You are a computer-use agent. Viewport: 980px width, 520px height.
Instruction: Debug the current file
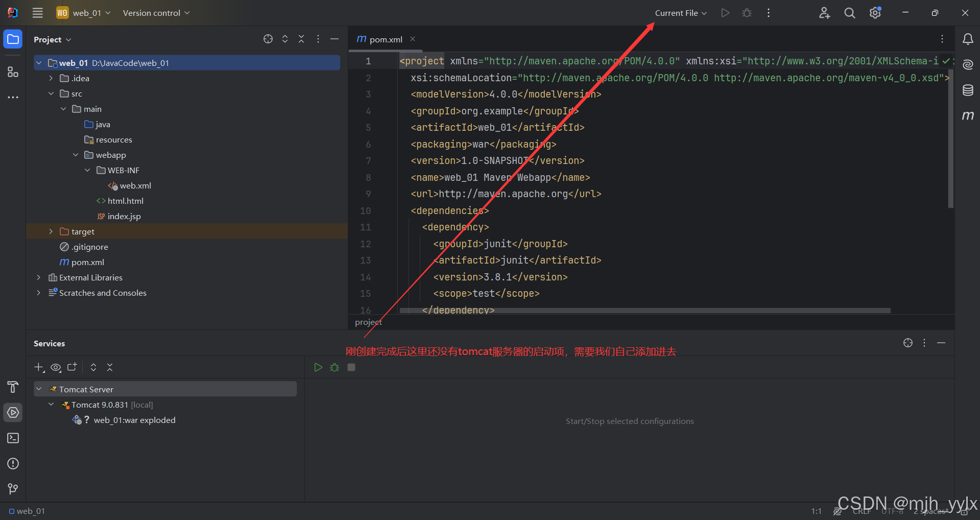tap(747, 13)
